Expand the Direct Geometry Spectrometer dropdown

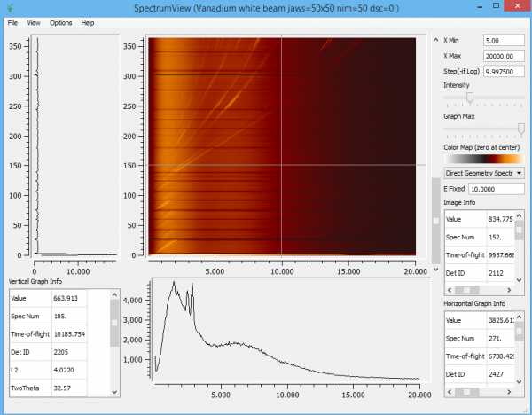[483, 173]
